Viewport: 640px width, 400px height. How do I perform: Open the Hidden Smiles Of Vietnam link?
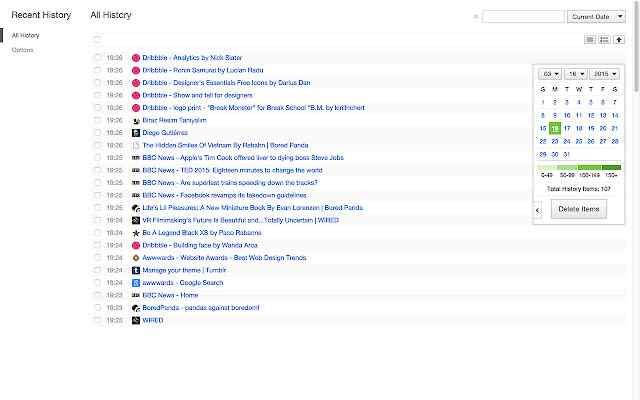[x=225, y=145]
